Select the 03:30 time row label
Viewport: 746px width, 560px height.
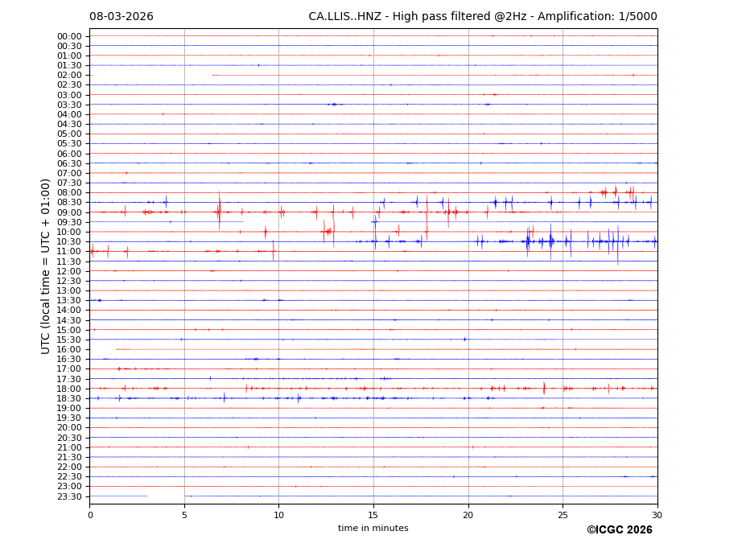point(68,105)
